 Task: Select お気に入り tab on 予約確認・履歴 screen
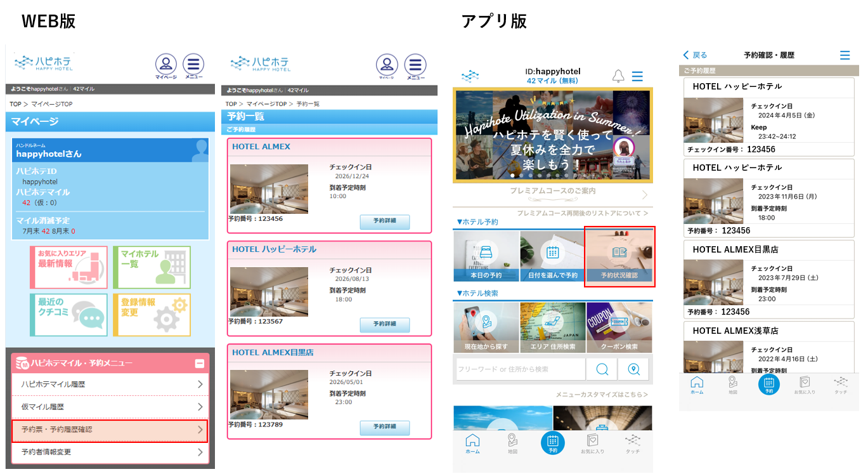tap(805, 385)
